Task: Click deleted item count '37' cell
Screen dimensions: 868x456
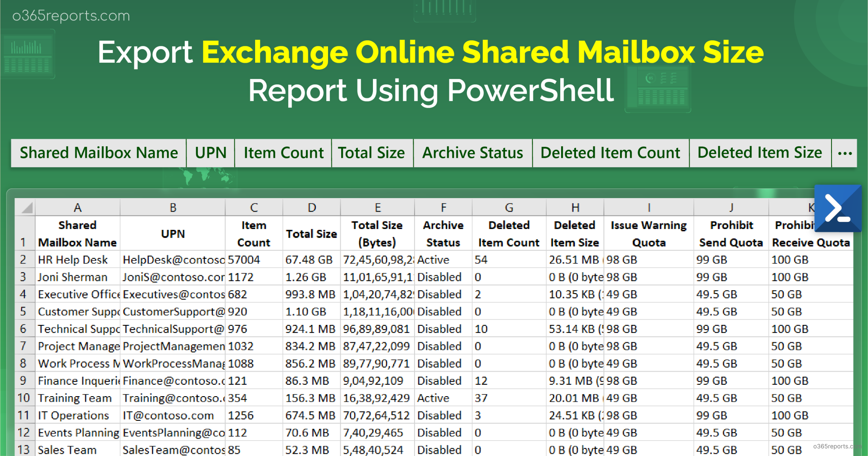Action: 509,398
